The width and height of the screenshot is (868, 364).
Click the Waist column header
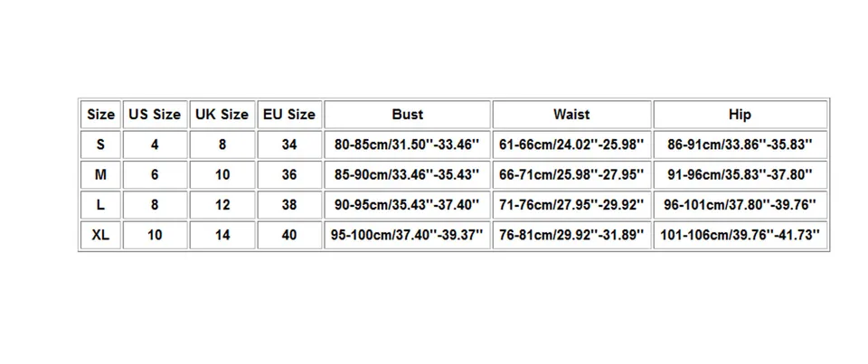[x=571, y=115]
